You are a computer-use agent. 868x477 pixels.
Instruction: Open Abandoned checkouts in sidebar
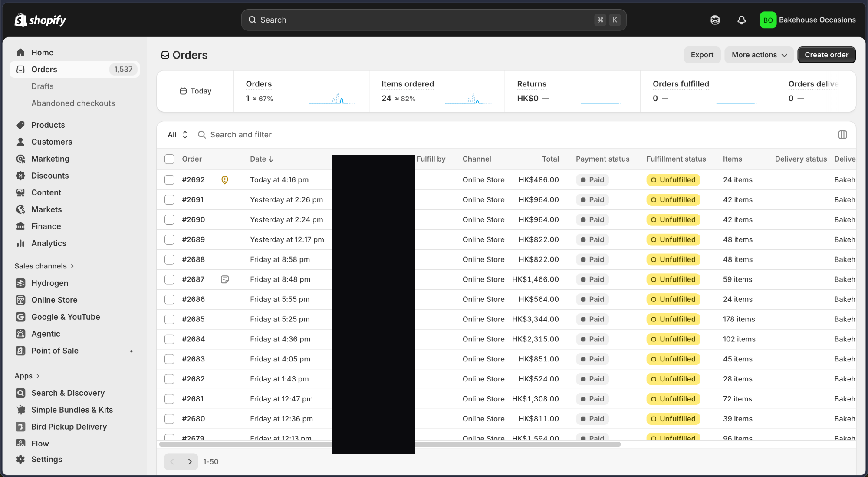tap(73, 103)
